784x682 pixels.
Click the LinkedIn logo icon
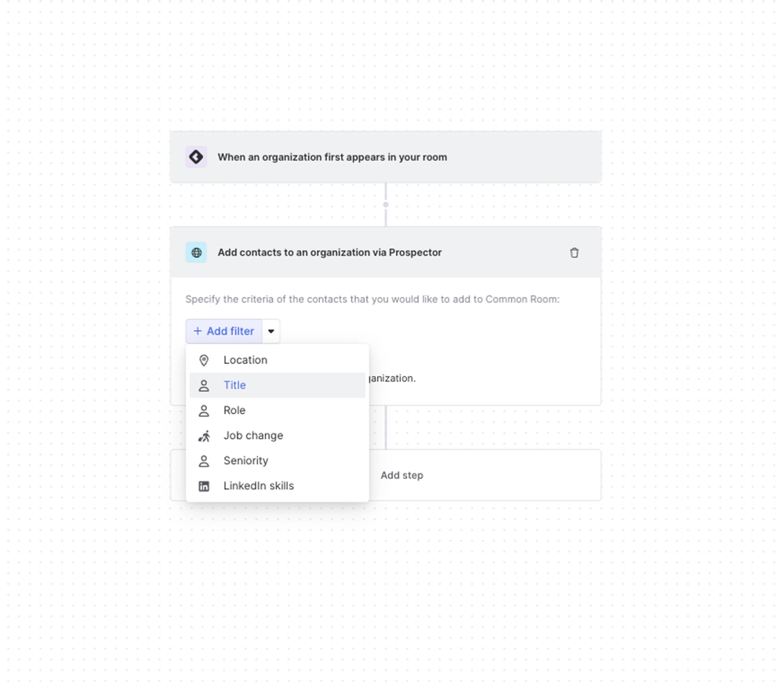[204, 486]
